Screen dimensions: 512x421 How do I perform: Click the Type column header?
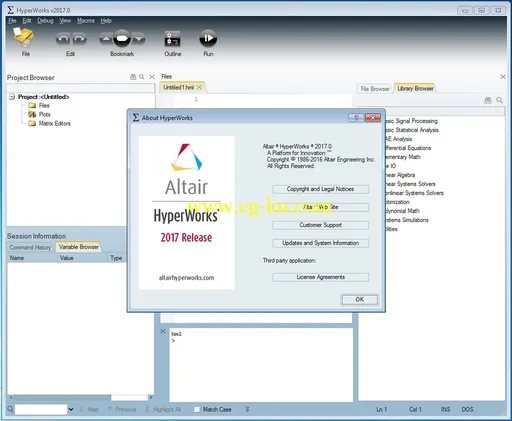pyautogui.click(x=117, y=258)
